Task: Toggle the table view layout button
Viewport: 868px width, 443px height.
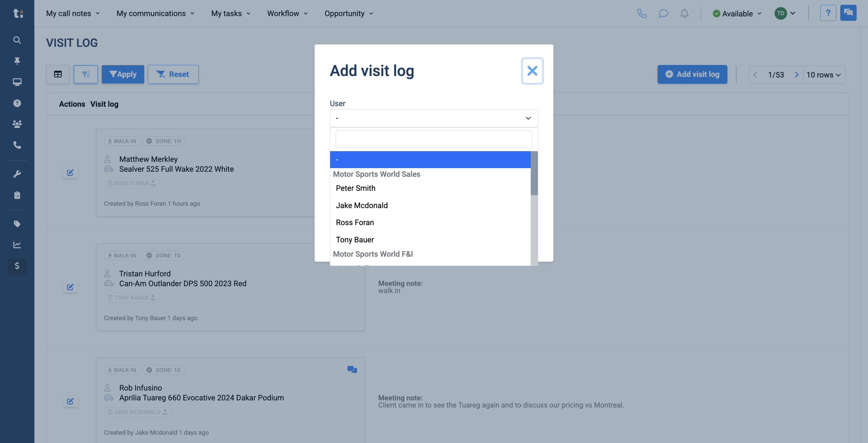Action: pos(58,74)
